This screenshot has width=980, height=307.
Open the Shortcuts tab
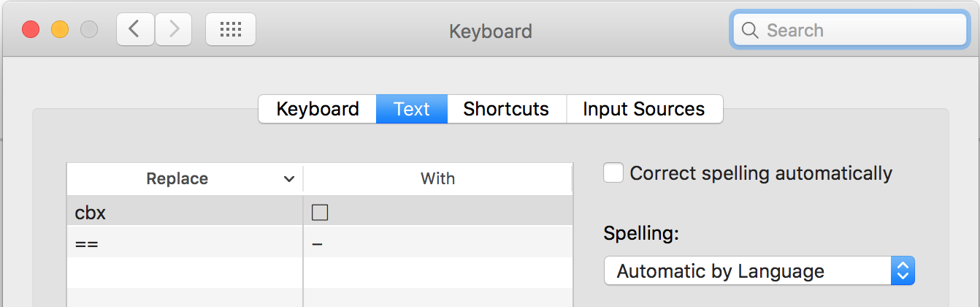click(506, 109)
